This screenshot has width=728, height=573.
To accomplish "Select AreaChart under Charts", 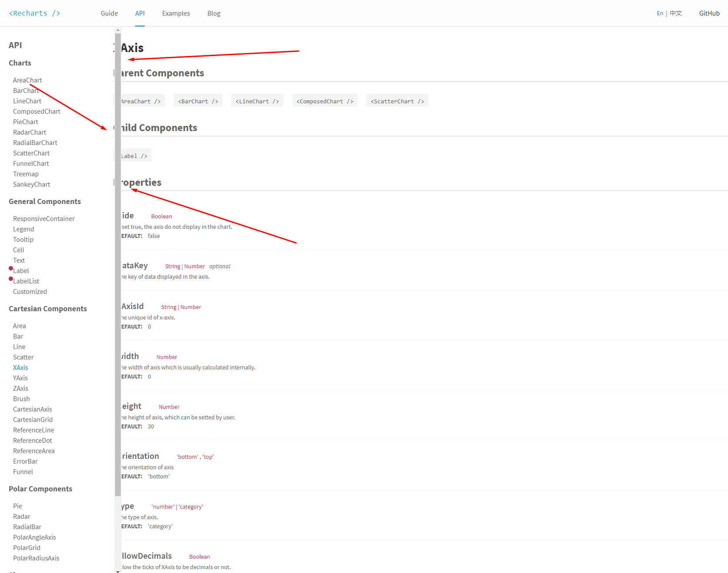I will tap(27, 80).
